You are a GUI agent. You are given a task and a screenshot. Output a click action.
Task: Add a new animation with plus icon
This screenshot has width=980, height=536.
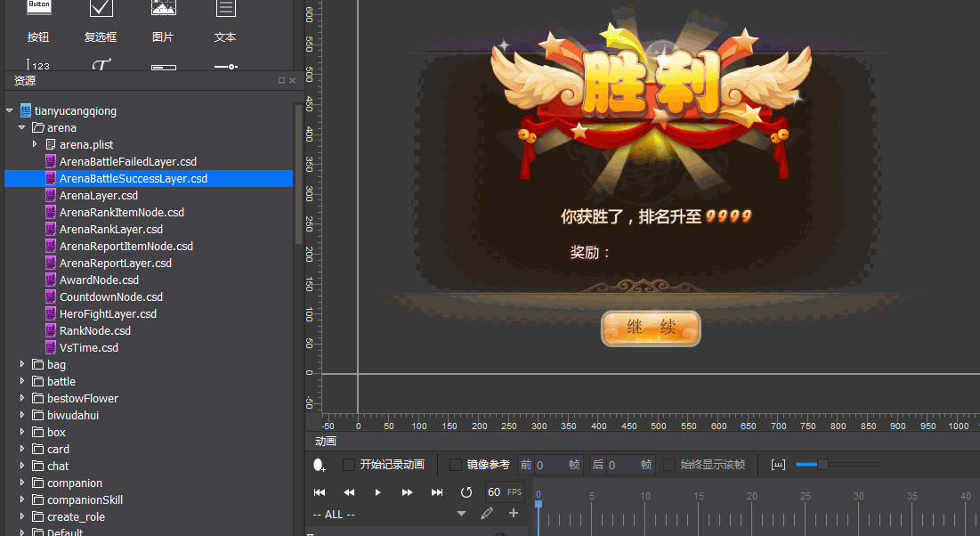pos(513,514)
